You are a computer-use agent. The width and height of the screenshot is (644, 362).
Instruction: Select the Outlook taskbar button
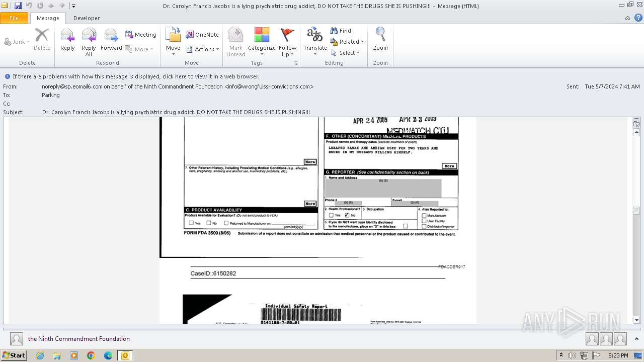[125, 355]
